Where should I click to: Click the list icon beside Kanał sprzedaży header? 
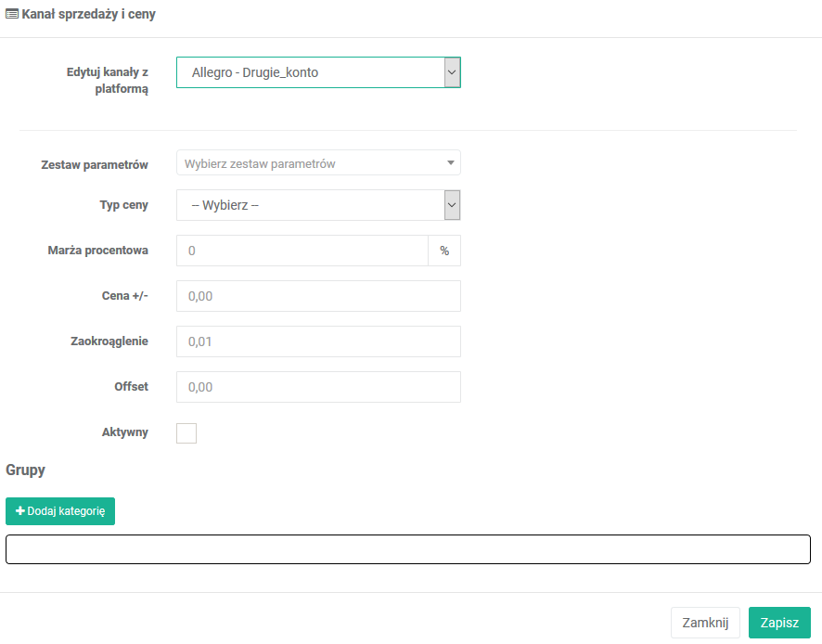click(12, 16)
